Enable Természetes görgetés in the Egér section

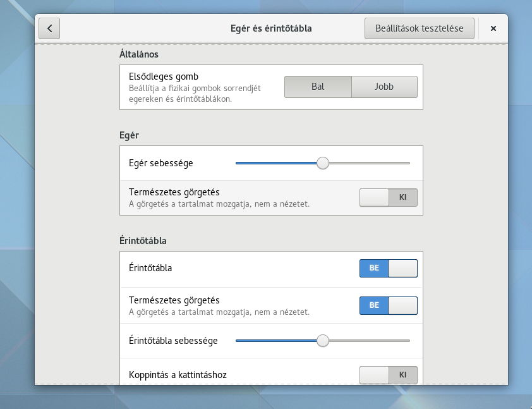[x=388, y=197]
